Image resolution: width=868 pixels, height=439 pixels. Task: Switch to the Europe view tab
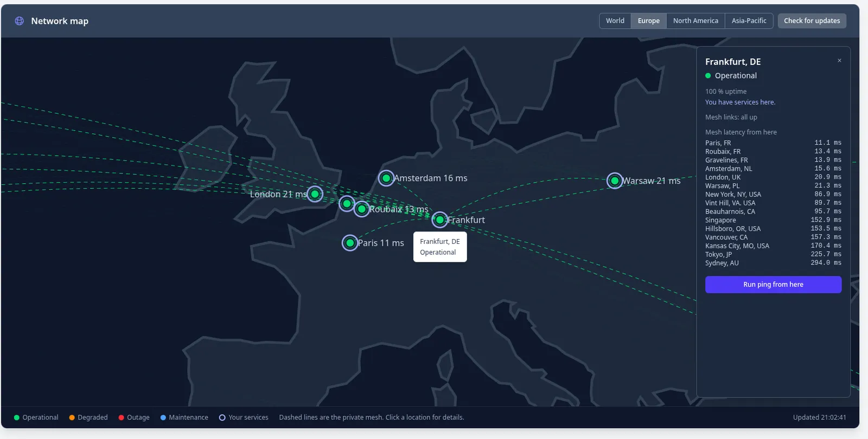tap(649, 21)
